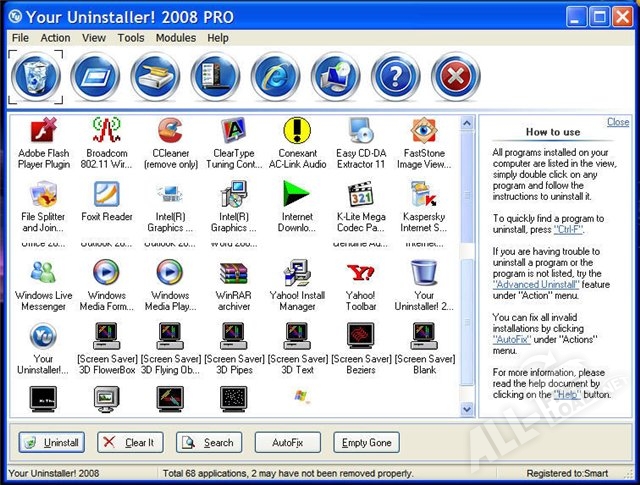Screen dimensions: 640x485
Task: Click the recycle bin uninstall toolbar icon
Action: [x=36, y=76]
